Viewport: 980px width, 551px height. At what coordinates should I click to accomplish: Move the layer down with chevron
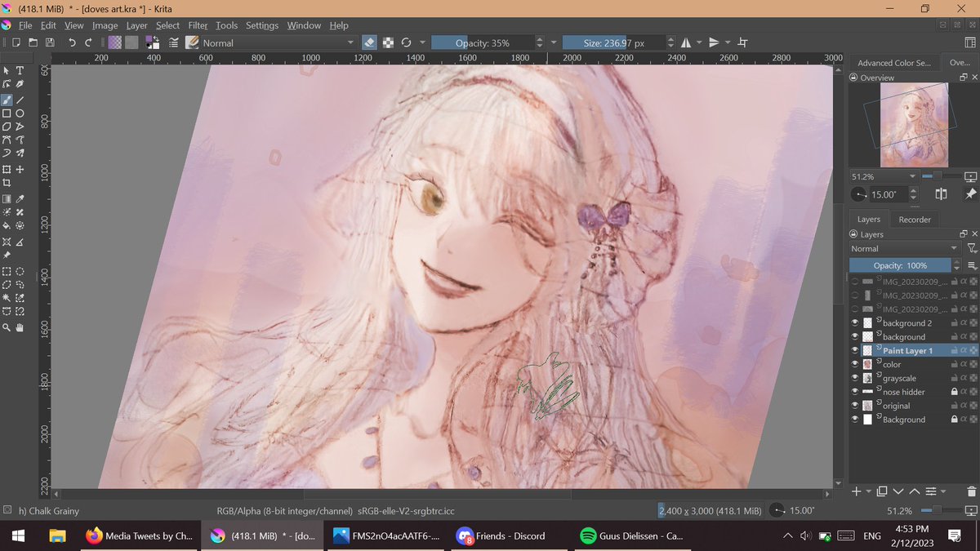tap(898, 491)
